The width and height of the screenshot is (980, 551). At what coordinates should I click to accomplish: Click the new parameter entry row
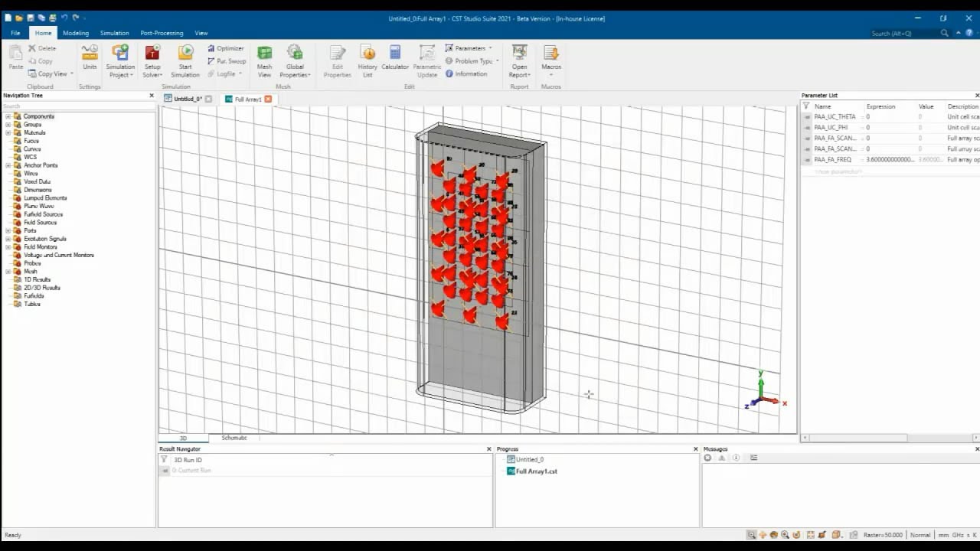pos(890,171)
